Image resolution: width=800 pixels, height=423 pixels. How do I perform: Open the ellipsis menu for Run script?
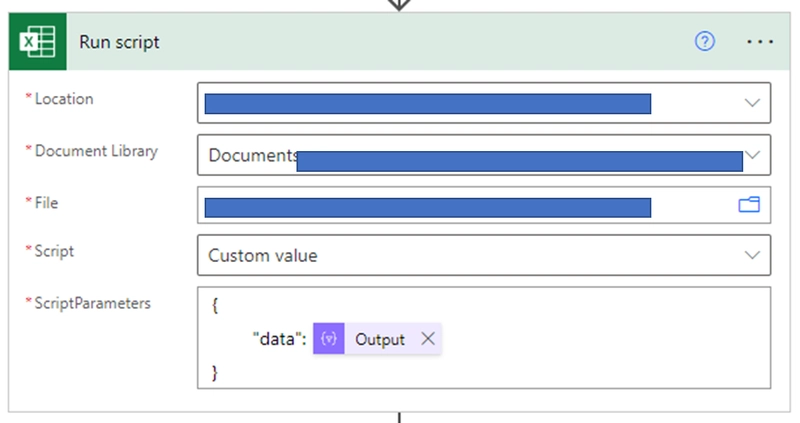(x=760, y=42)
